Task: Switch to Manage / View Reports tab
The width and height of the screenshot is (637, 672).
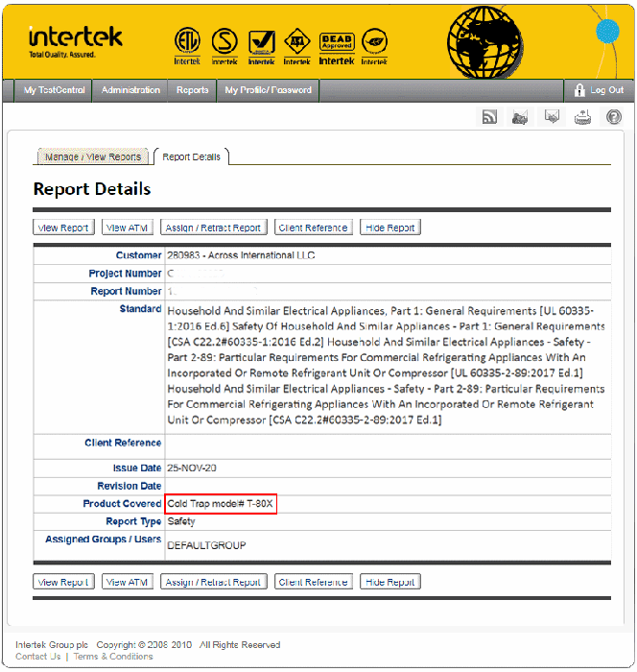Action: tap(93, 156)
